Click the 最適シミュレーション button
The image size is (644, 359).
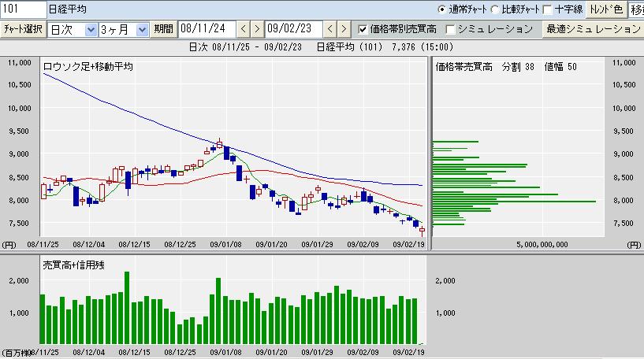(x=593, y=29)
